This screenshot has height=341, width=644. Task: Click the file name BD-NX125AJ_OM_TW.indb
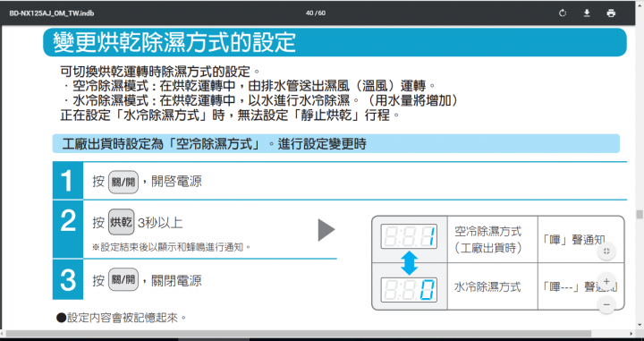52,13
